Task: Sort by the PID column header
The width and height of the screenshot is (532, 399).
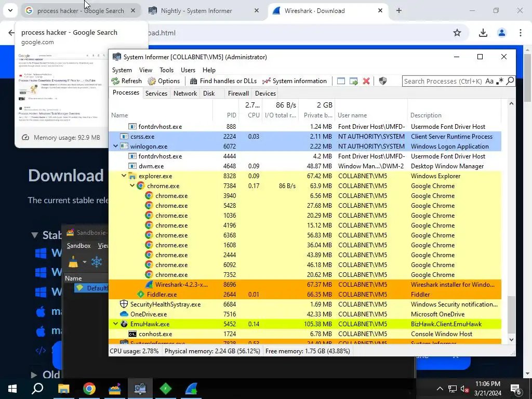Action: [225, 115]
